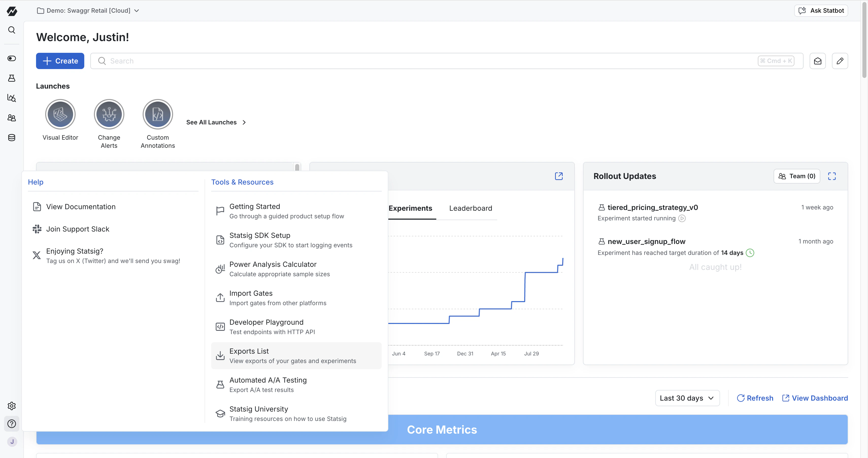
Task: Click the Ask Statbot button
Action: click(x=821, y=10)
